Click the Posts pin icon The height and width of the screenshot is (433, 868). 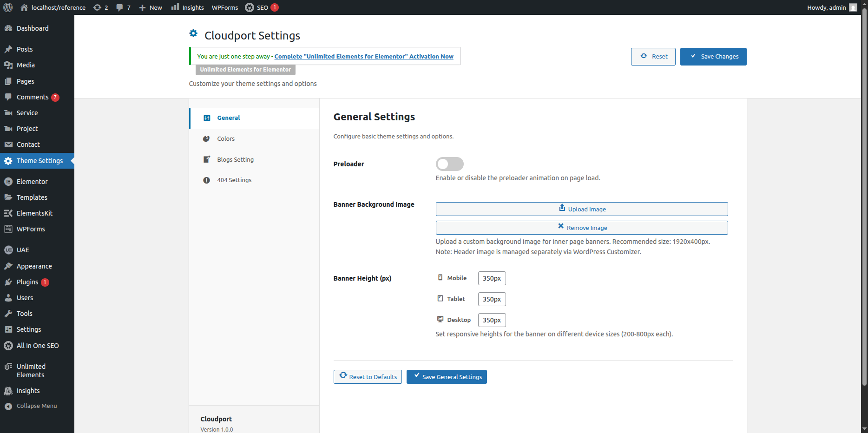(8, 49)
